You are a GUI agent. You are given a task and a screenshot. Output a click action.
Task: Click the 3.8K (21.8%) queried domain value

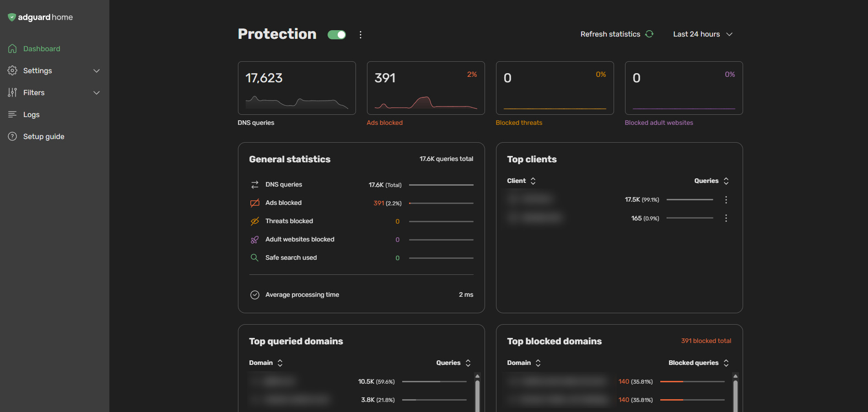[x=377, y=400]
